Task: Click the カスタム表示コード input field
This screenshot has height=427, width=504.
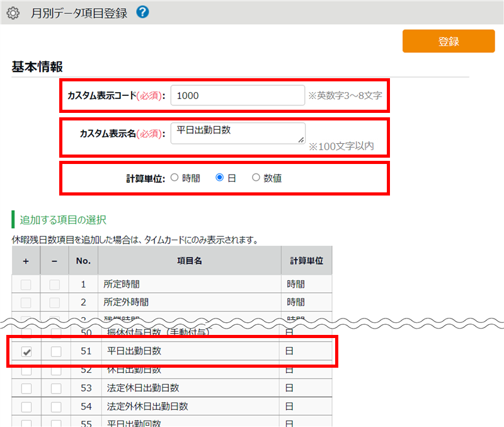Action: coord(238,95)
